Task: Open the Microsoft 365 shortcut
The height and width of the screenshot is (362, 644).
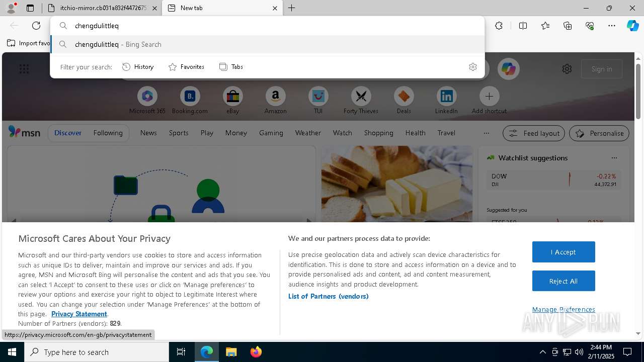Action: tap(147, 101)
